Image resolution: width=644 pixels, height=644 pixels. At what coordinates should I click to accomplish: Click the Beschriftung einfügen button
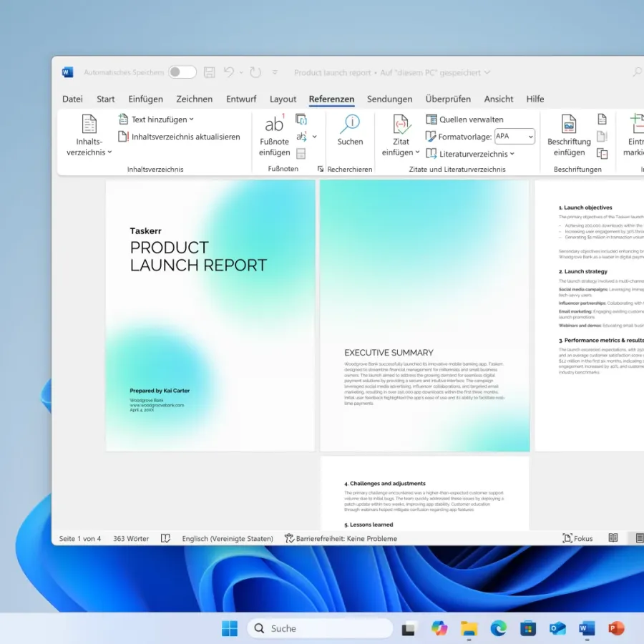pyautogui.click(x=569, y=135)
